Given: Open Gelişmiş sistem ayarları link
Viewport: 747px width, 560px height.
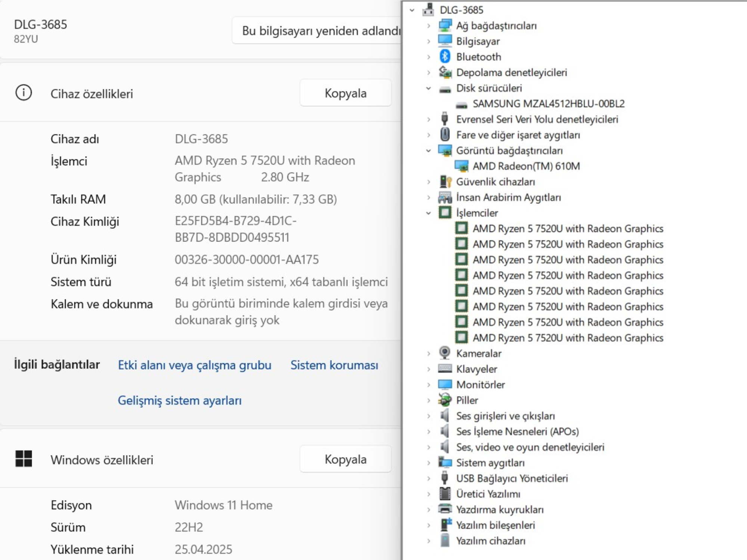Looking at the screenshot, I should click(x=180, y=400).
